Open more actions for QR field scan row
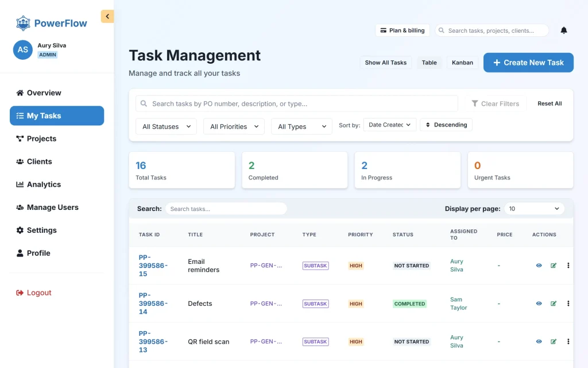Viewport: 588px width, 368px height. (568, 342)
